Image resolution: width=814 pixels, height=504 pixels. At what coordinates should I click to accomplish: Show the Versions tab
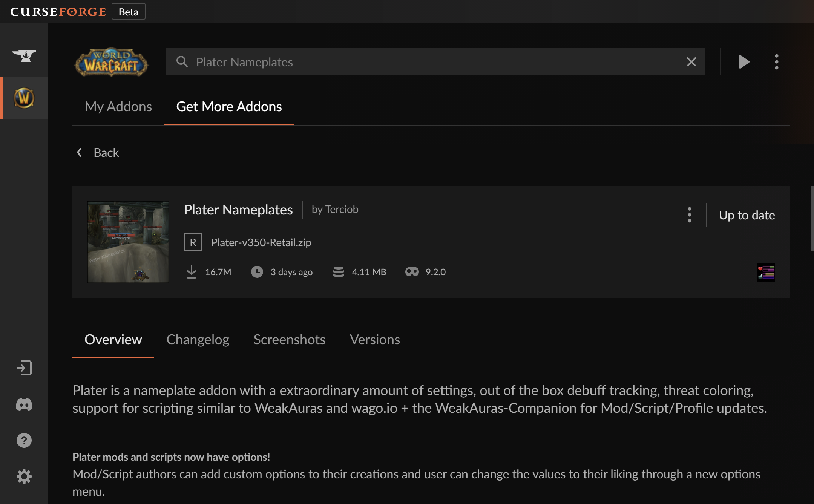tap(375, 340)
